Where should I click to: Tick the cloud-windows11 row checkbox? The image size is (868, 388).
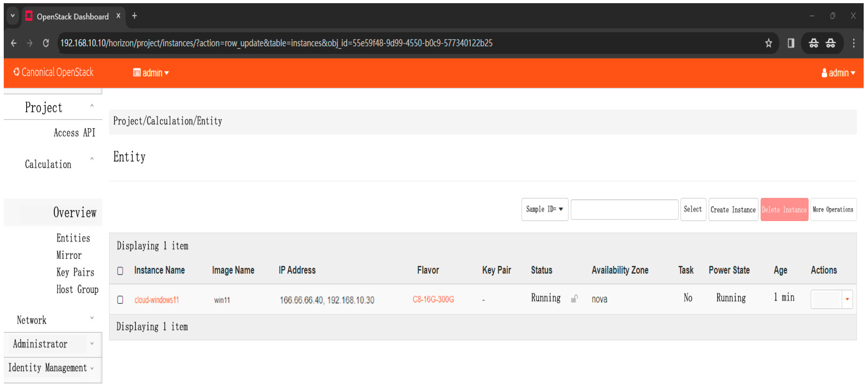(120, 299)
